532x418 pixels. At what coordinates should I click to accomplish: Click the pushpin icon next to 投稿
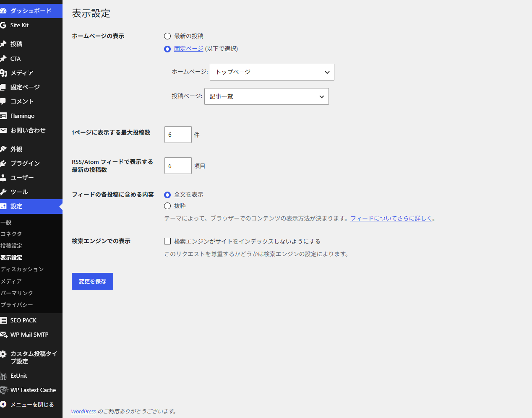coord(3,44)
